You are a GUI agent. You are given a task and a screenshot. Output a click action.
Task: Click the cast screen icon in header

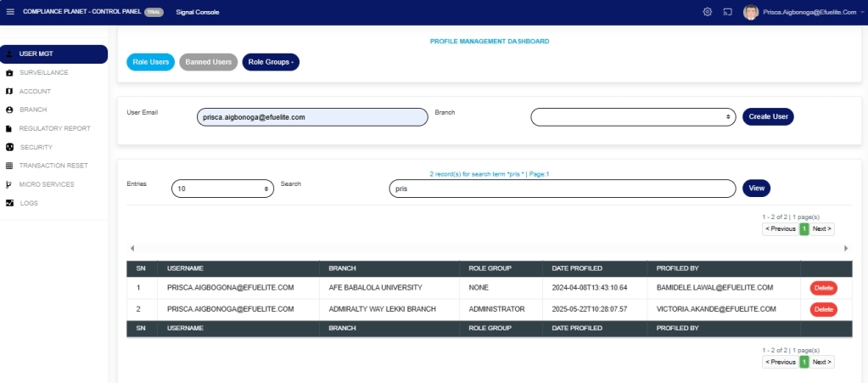727,12
